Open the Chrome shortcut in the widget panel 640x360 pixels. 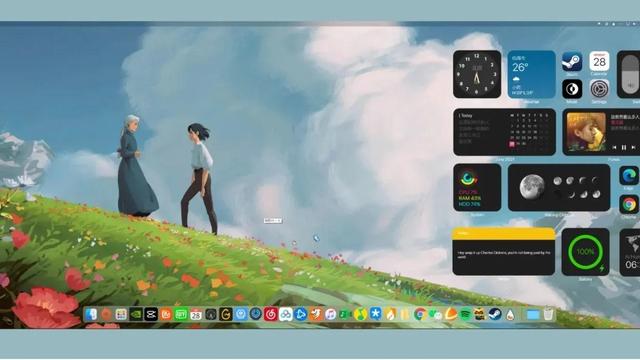629,204
